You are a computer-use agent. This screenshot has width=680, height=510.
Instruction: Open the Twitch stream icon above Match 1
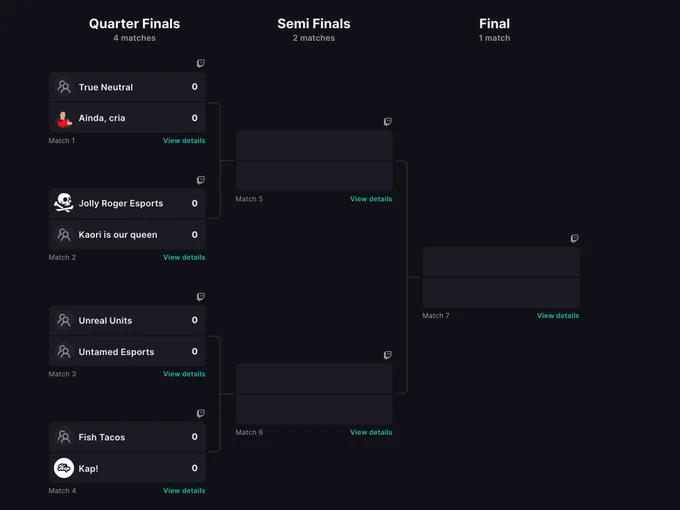(x=201, y=63)
